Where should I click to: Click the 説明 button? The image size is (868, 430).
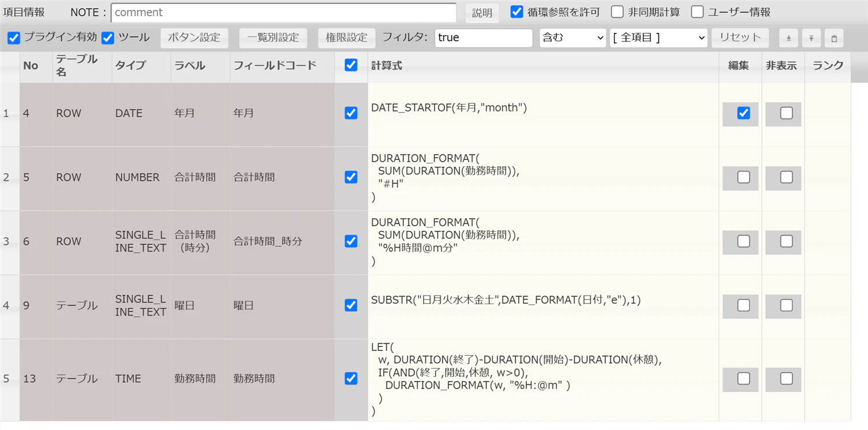[482, 13]
